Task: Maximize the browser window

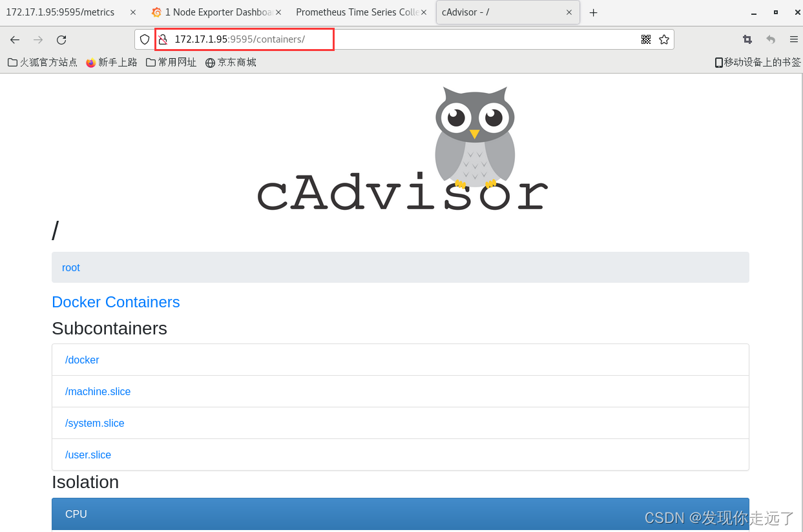Action: 776,12
